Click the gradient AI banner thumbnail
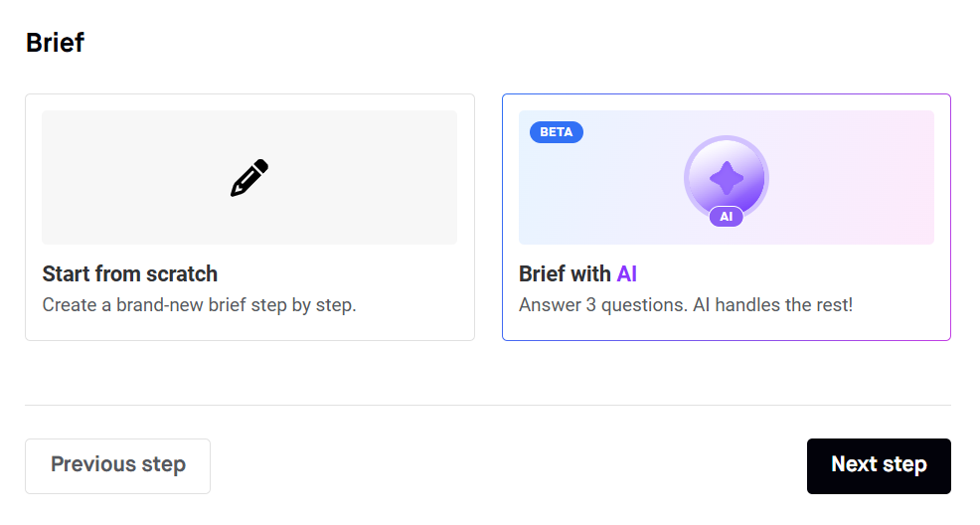 point(727,178)
